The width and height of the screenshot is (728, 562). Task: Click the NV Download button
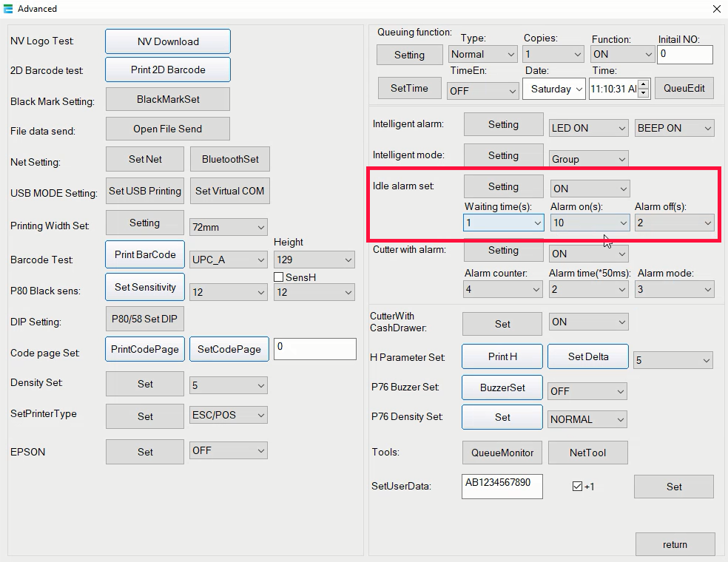click(x=168, y=41)
